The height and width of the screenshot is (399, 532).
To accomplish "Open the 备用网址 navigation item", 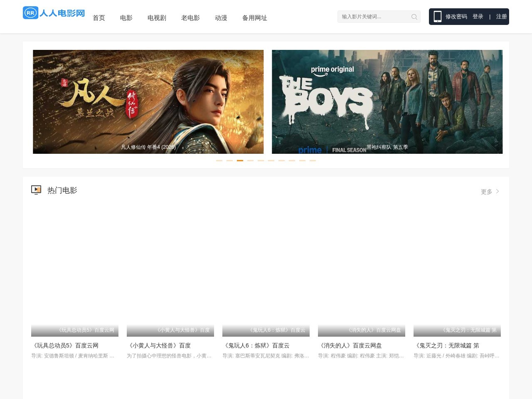I will 255,18.
